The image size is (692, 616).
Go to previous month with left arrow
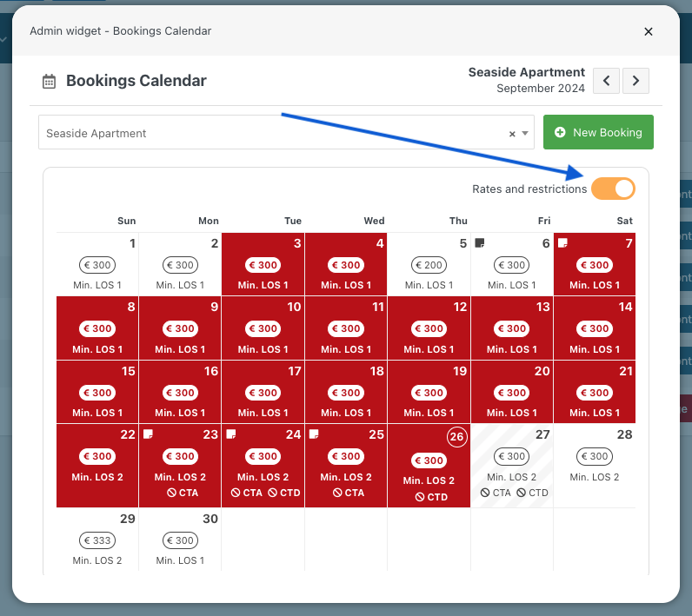[x=606, y=81]
